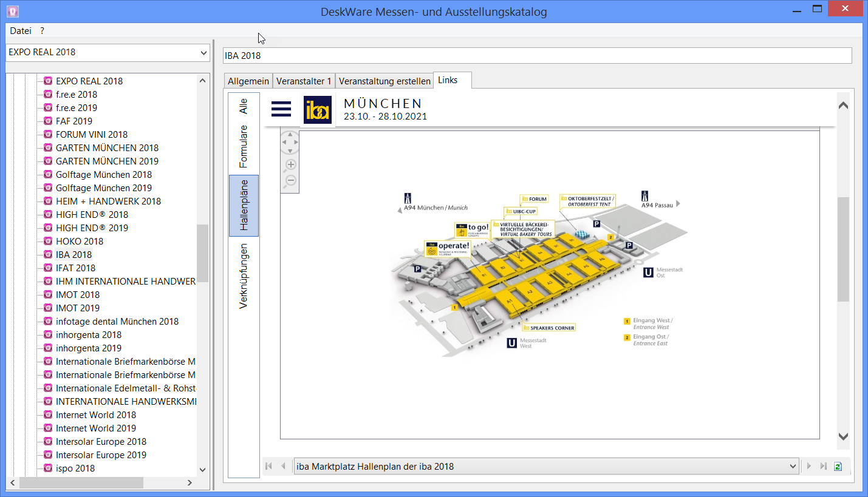This screenshot has width=868, height=497.
Task: Click the Oktoberfestzelt label on map
Action: [x=588, y=201]
